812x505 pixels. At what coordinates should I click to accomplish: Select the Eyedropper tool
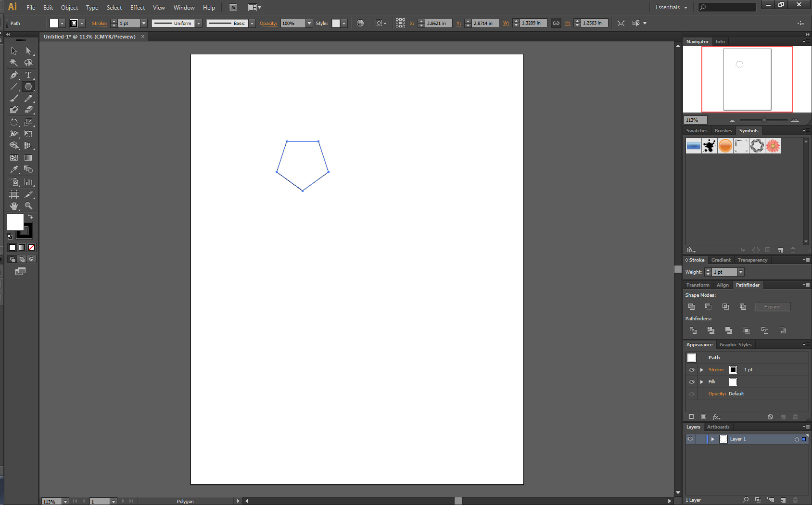pyautogui.click(x=14, y=169)
